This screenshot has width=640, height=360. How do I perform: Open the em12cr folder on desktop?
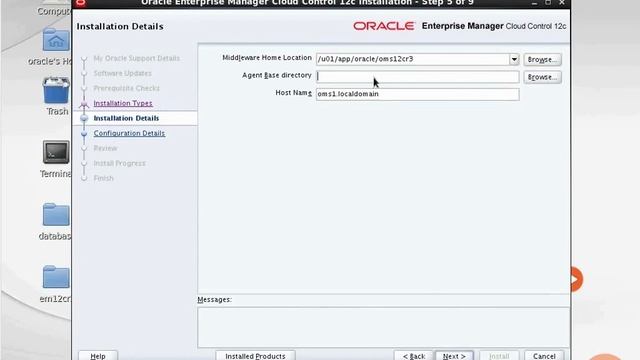pyautogui.click(x=56, y=277)
